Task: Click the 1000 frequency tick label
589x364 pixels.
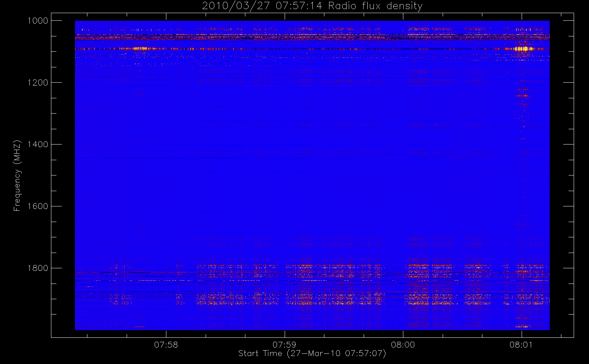Action: tap(38, 21)
